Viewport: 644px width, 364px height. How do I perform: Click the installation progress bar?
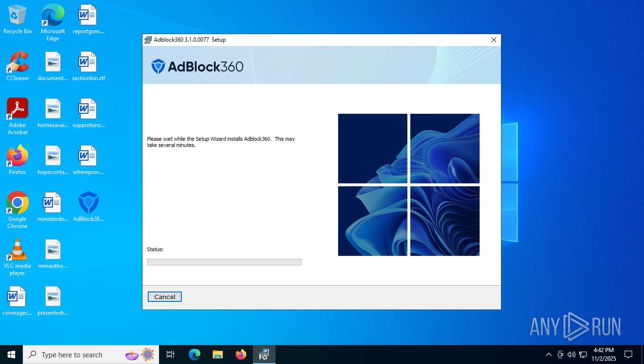[x=224, y=262]
